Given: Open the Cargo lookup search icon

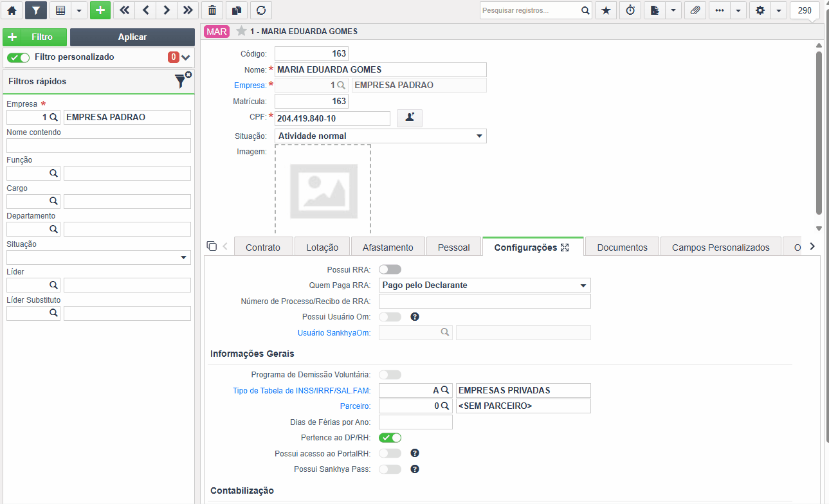Looking at the screenshot, I should pos(54,201).
